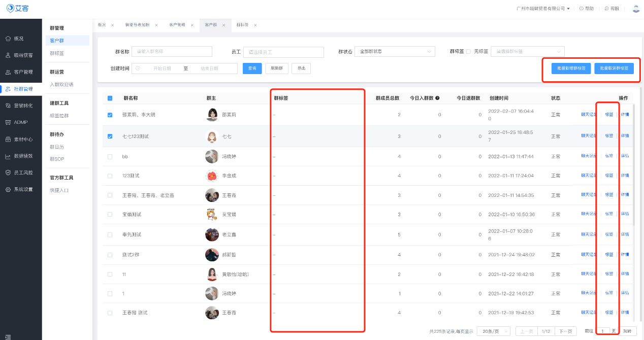Click the 员工风控 shield icon
This screenshot has width=644, height=340.
point(8,173)
